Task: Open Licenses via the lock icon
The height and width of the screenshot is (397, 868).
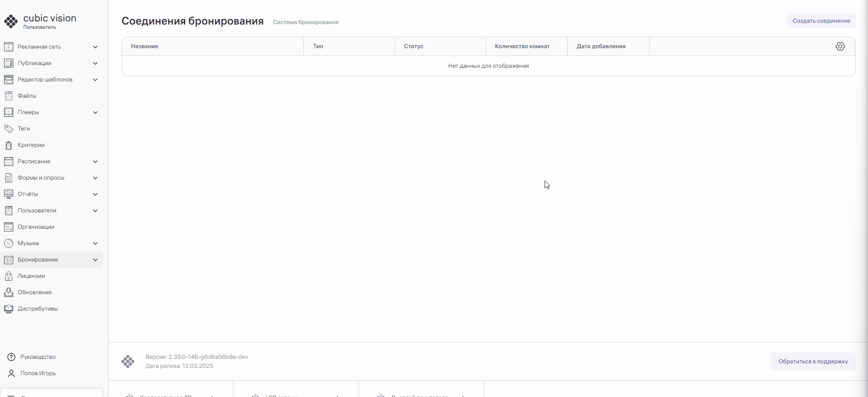Action: click(x=9, y=276)
